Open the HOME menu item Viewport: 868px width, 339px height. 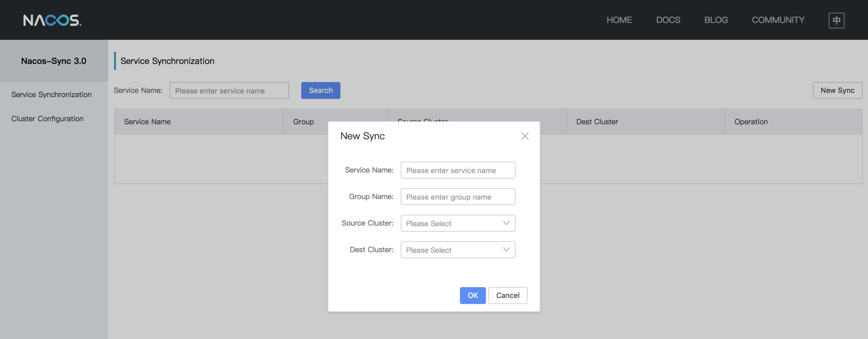tap(619, 20)
